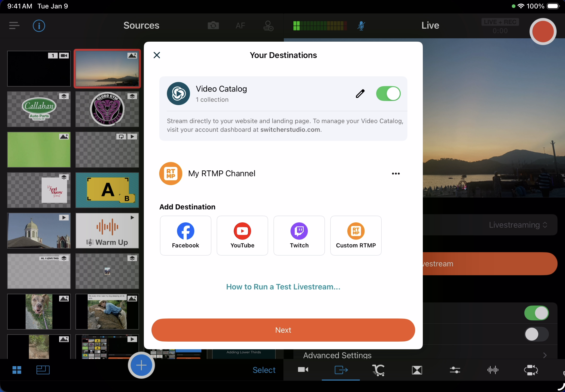The height and width of the screenshot is (392, 565).
Task: Click the orange Next button
Action: pyautogui.click(x=283, y=330)
